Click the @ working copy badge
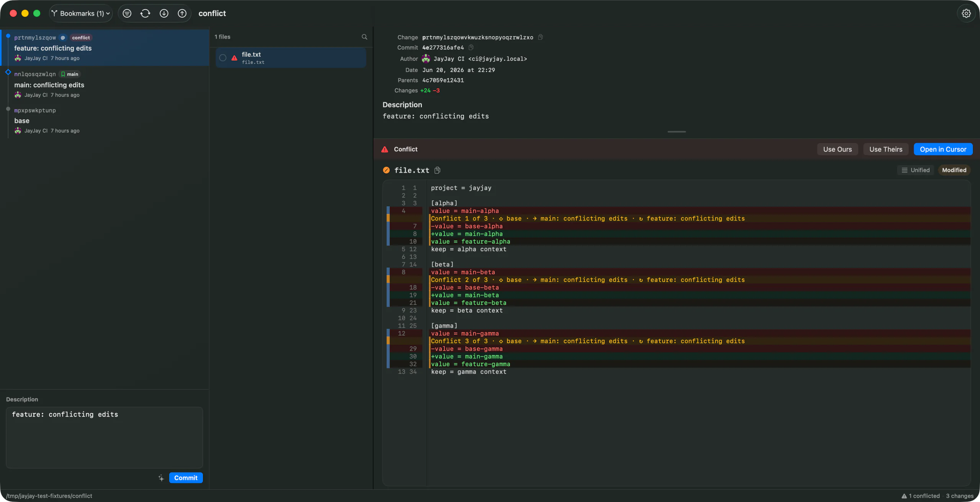Image resolution: width=980 pixels, height=502 pixels. (x=63, y=38)
